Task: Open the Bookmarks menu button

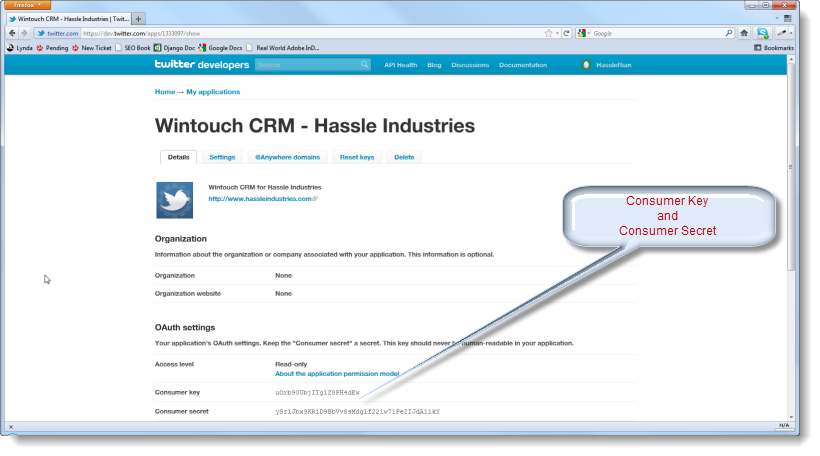Action: click(x=774, y=48)
